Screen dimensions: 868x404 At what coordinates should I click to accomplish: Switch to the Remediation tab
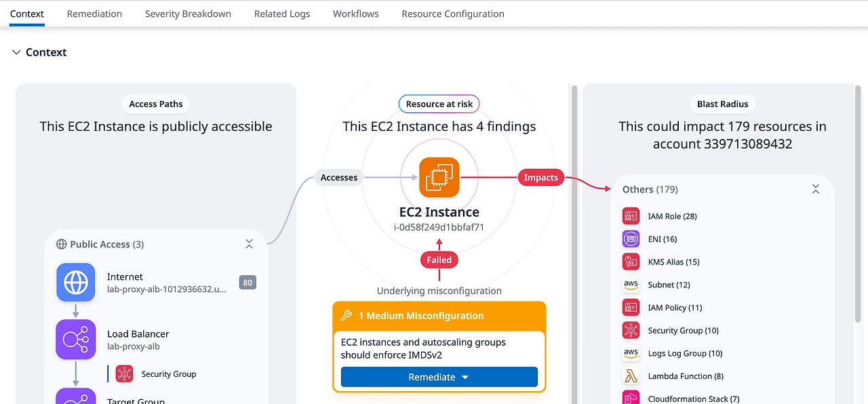click(x=94, y=14)
